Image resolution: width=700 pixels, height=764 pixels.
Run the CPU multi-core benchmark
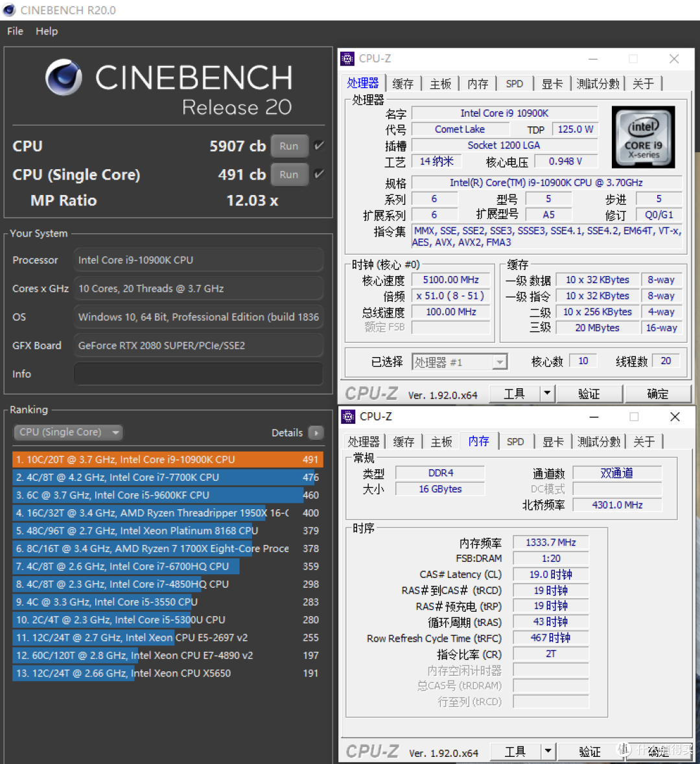pyautogui.click(x=289, y=146)
